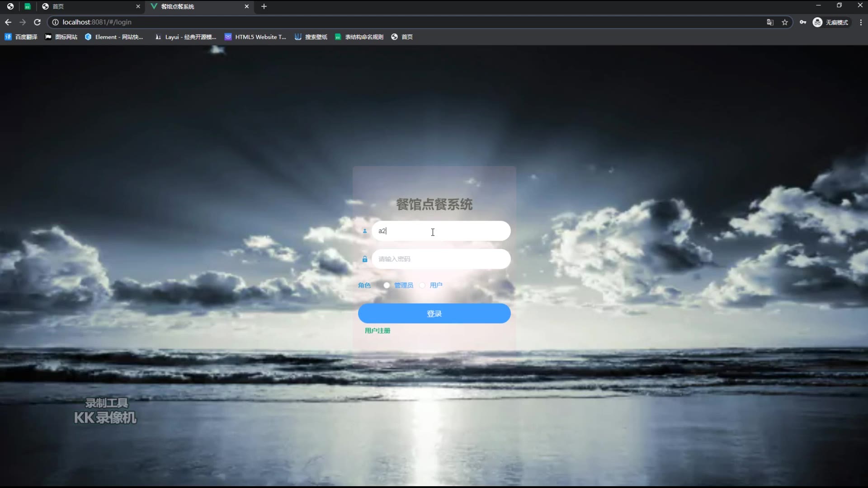Click the localhost address bar URL
The width and height of the screenshot is (868, 488).
tap(97, 22)
